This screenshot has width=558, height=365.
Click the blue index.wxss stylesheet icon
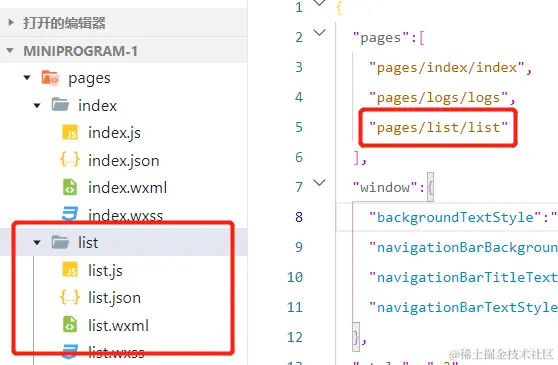[x=70, y=214]
